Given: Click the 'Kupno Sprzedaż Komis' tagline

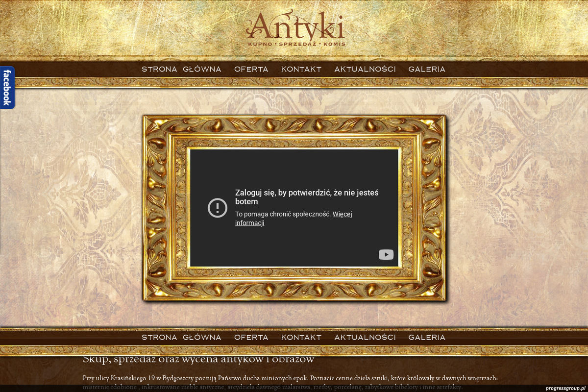Looking at the screenshot, I should (296, 44).
